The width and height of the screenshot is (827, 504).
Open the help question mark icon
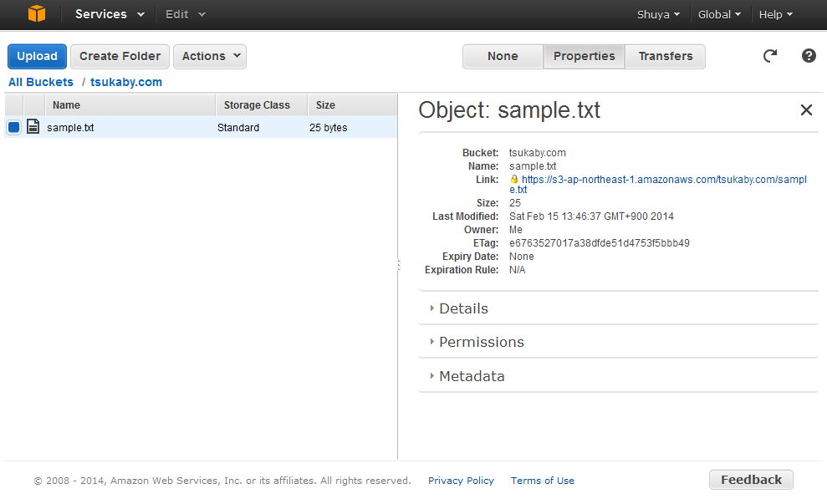coord(809,56)
